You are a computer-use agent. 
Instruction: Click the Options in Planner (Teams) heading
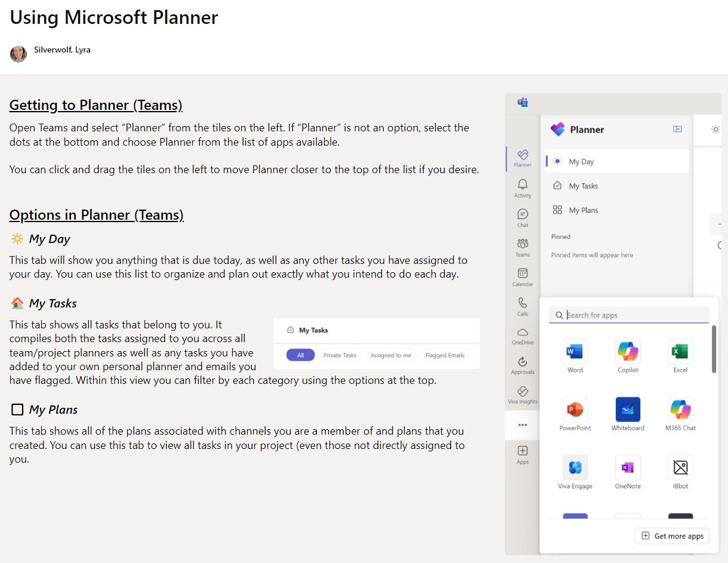97,215
